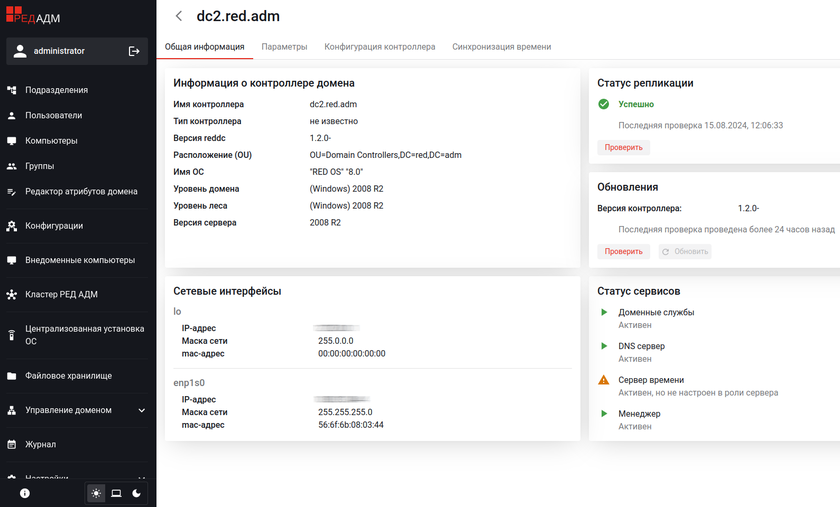Select the Конфигурация контроллера tab
Image resolution: width=840 pixels, height=507 pixels.
(x=379, y=46)
